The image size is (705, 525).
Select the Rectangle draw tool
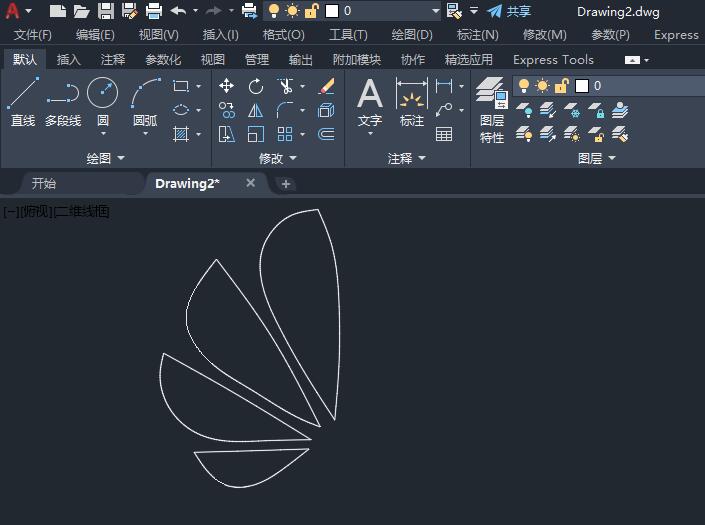(x=181, y=86)
